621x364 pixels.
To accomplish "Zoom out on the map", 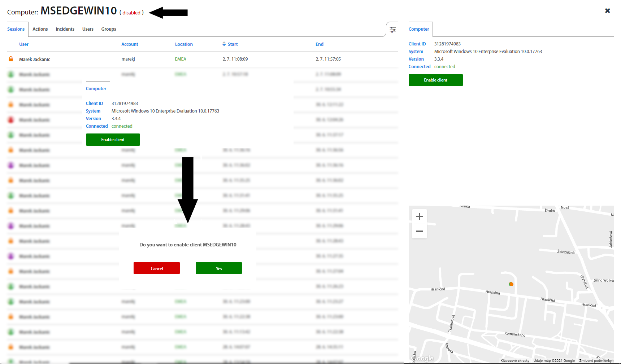I will click(419, 231).
